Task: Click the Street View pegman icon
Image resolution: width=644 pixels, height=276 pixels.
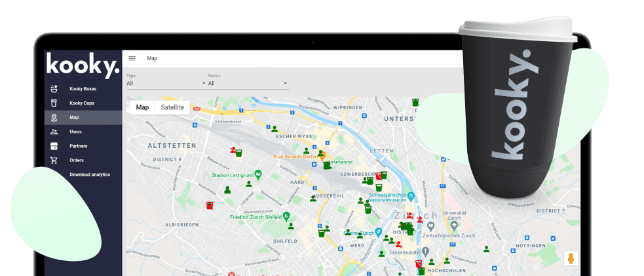Action: [570, 258]
